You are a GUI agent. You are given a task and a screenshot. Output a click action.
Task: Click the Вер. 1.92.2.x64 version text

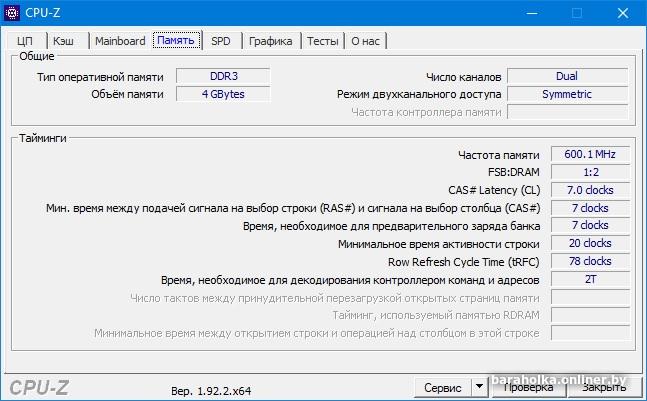coord(211,391)
